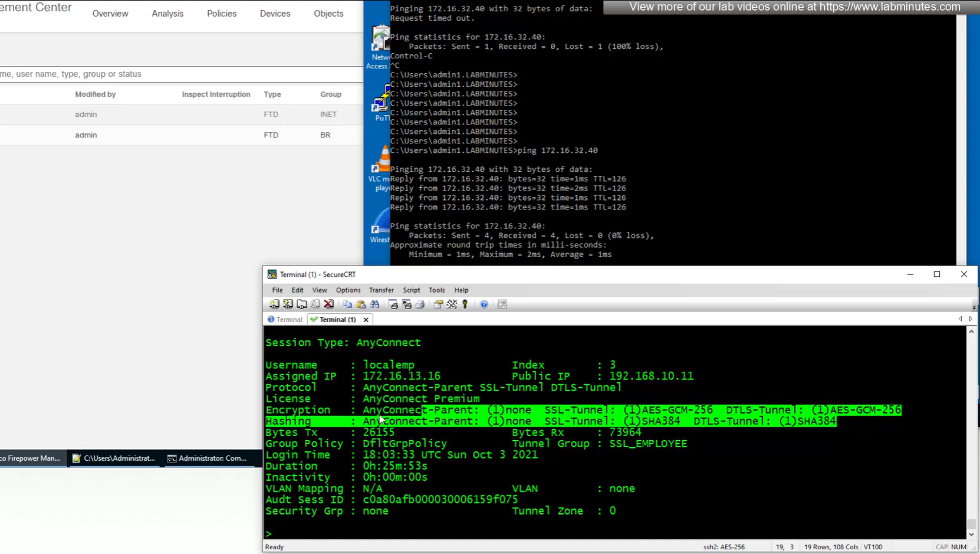
Task: Click the Copy icon in SecureCRT toolbar
Action: tap(347, 304)
